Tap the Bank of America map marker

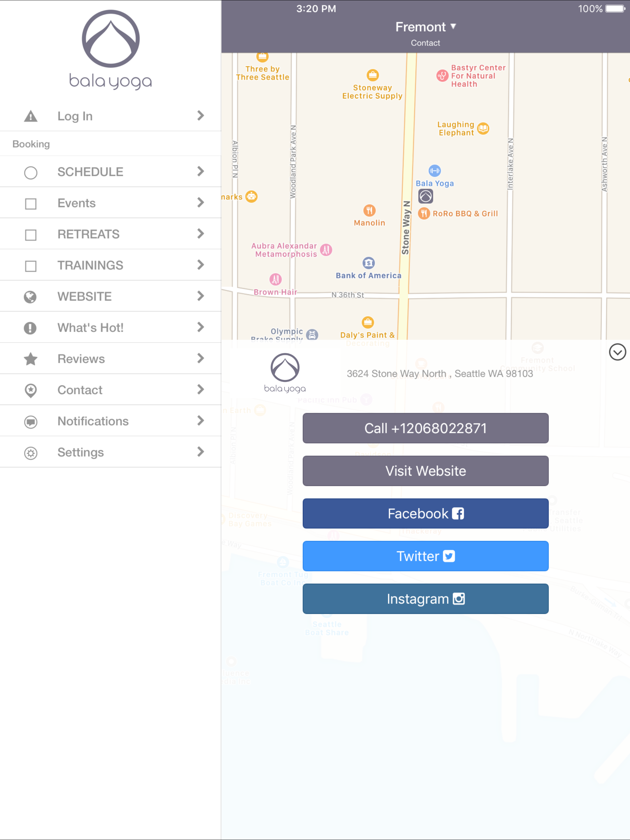tap(369, 263)
